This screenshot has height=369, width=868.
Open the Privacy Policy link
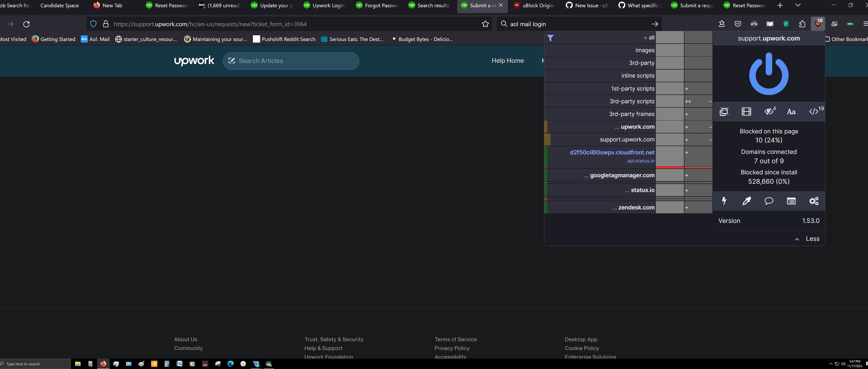coord(452,348)
